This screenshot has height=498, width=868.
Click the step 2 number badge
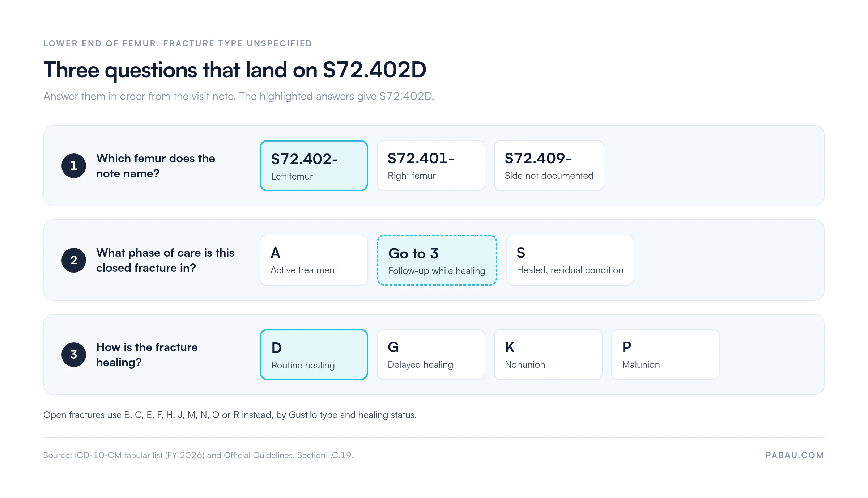click(x=74, y=260)
